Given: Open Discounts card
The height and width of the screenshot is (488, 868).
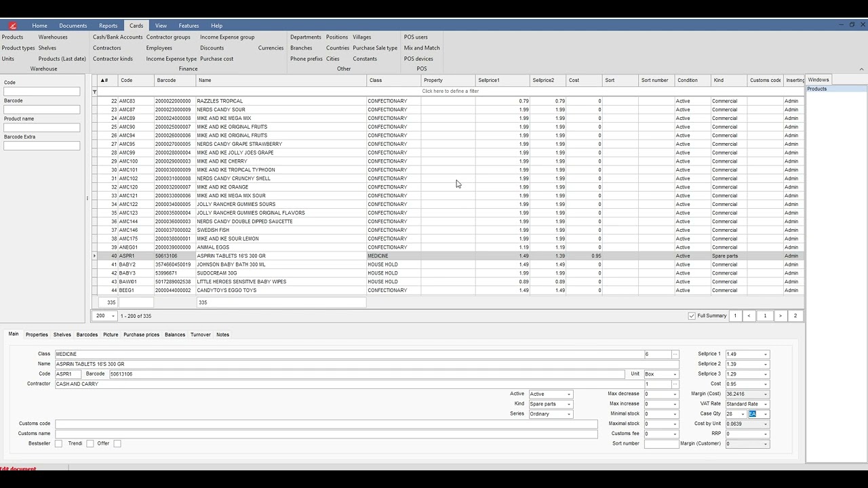Looking at the screenshot, I should coord(212,48).
